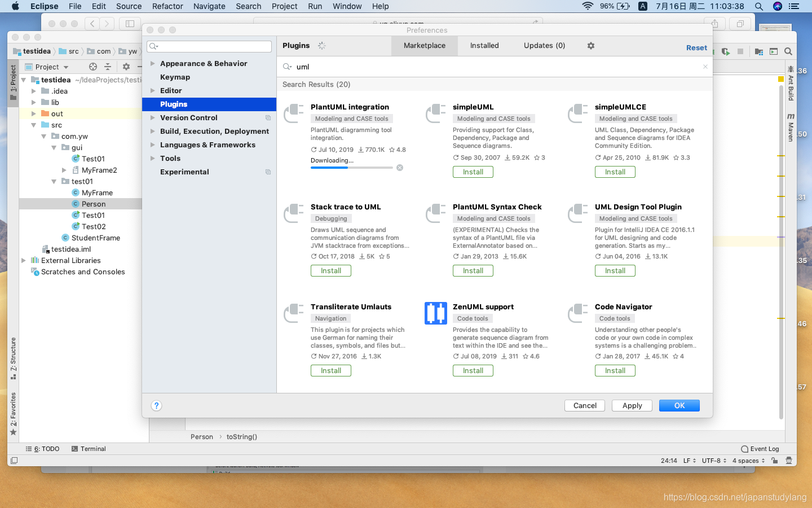The width and height of the screenshot is (812, 508).
Task: Click the Reset link in Plugins
Action: click(696, 47)
